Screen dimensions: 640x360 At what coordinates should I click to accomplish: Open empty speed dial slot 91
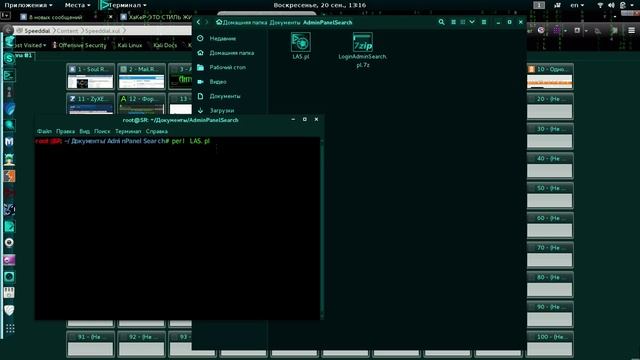coord(91,344)
